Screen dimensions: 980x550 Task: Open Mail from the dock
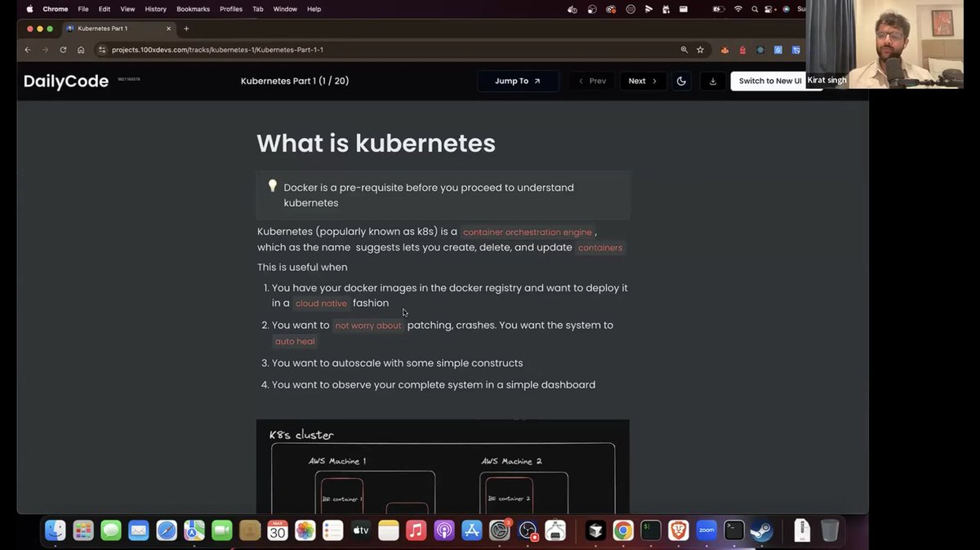[x=139, y=530]
